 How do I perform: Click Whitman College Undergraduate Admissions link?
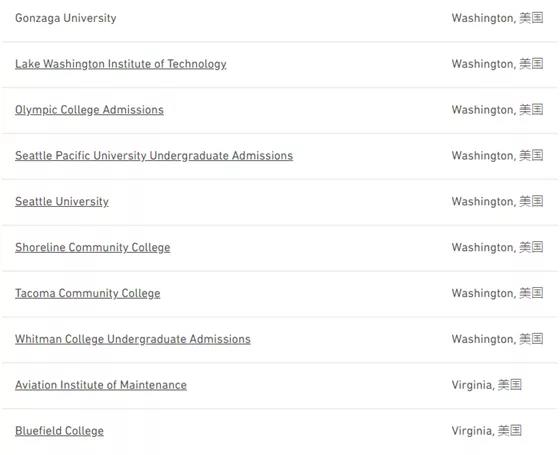click(133, 339)
